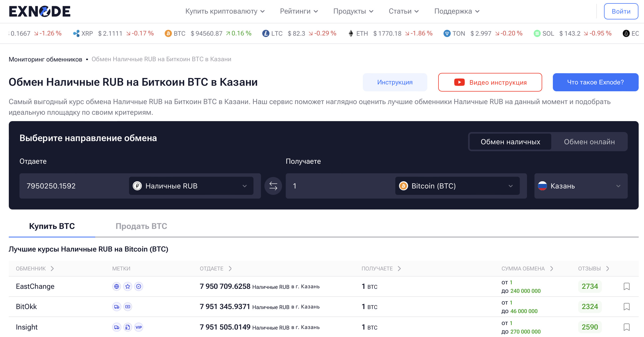Click the Войти login button
Viewport: 644px width, 337px height.
tap(621, 11)
